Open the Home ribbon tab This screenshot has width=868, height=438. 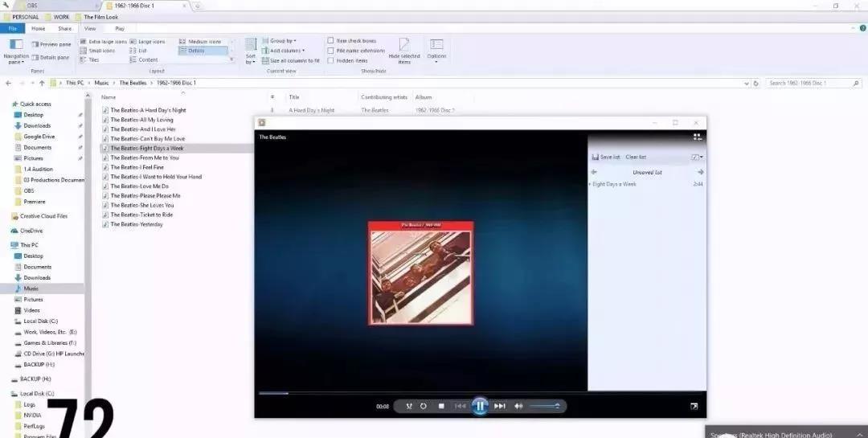point(38,28)
